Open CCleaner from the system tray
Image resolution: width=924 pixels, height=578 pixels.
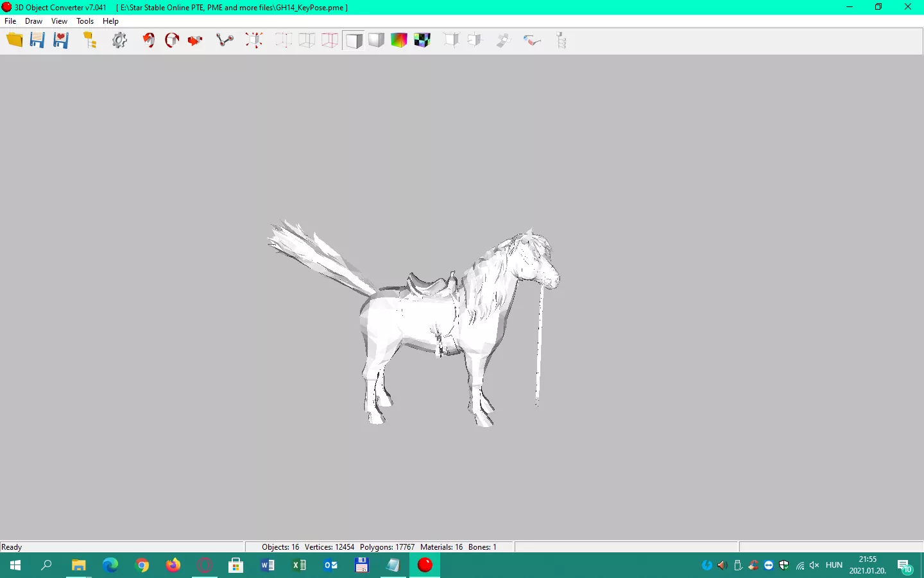(x=753, y=565)
